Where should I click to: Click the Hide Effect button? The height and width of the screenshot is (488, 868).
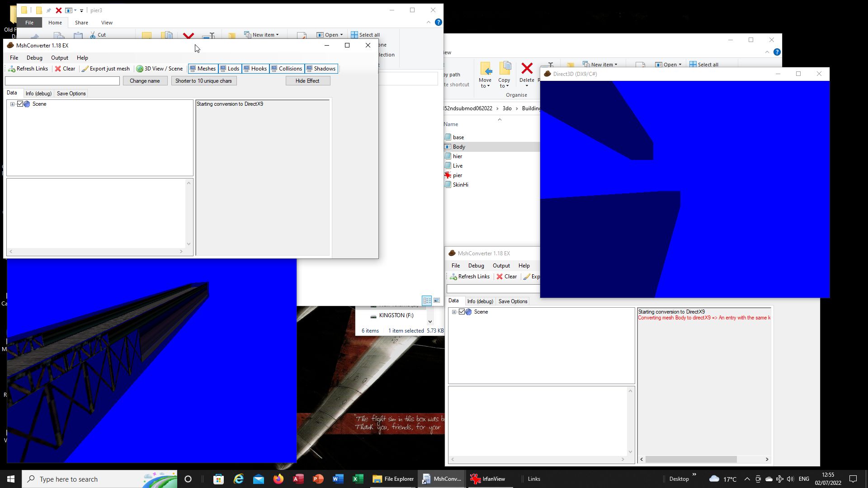[x=307, y=81]
